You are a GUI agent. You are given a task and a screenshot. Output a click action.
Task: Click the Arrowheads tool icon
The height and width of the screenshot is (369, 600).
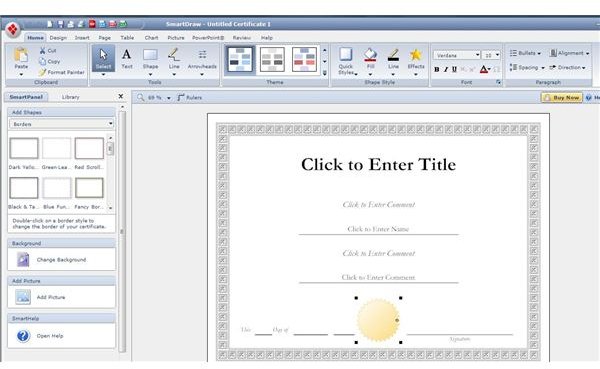pos(202,58)
